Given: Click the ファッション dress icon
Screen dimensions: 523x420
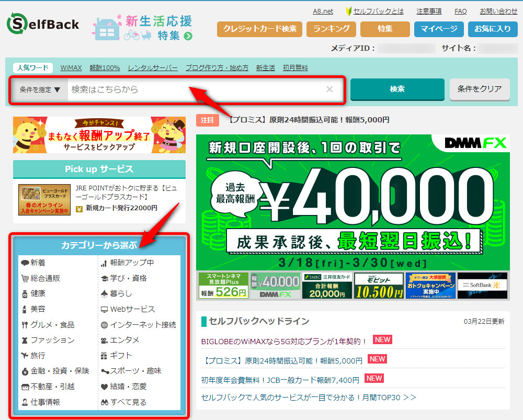Looking at the screenshot, I should [x=25, y=340].
